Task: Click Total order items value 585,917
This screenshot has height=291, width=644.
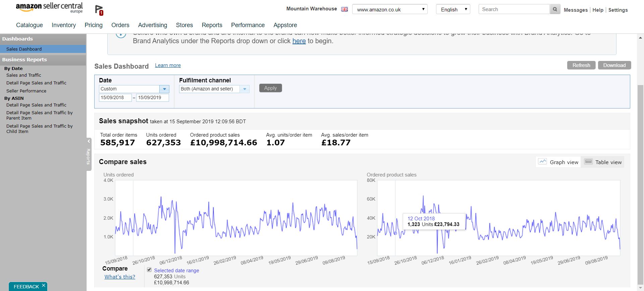Action: 117,143
